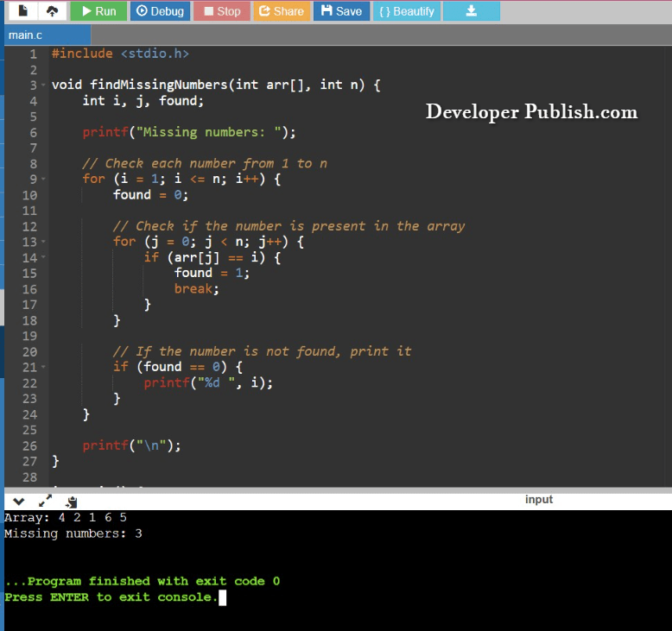The height and width of the screenshot is (631, 672).
Task: Collapse the findMissingNumbers function fold at line 3
Action: click(43, 85)
